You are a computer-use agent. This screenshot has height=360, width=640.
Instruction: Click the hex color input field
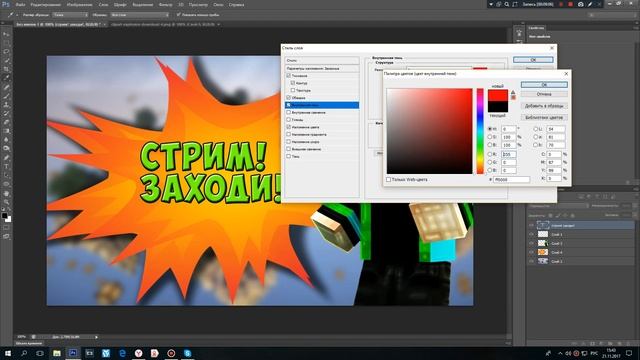tap(511, 179)
